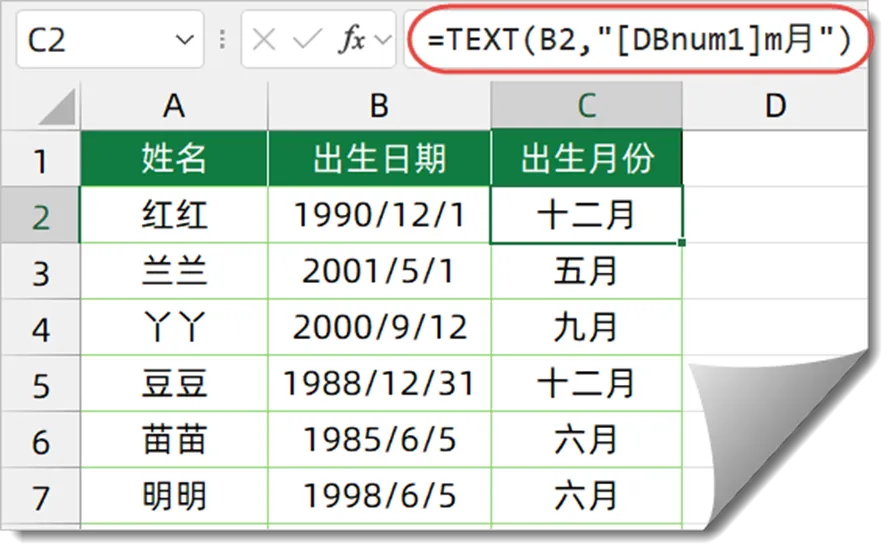The width and height of the screenshot is (892, 554).
Task: Click the formula bar's three-dot grip
Action: (x=222, y=40)
